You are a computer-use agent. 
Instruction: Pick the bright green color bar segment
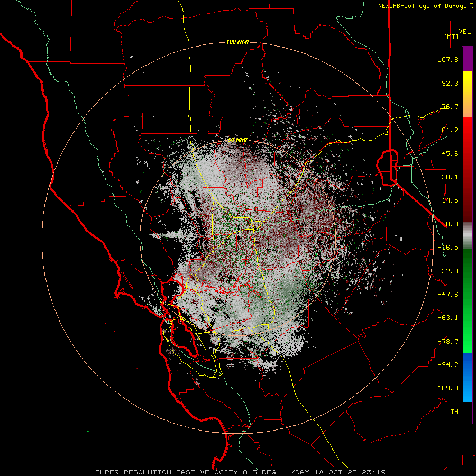click(x=467, y=300)
